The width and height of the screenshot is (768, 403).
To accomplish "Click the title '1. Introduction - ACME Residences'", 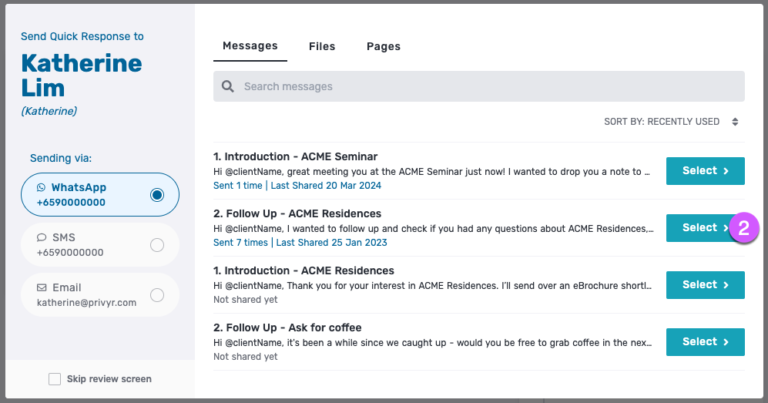I will (304, 271).
